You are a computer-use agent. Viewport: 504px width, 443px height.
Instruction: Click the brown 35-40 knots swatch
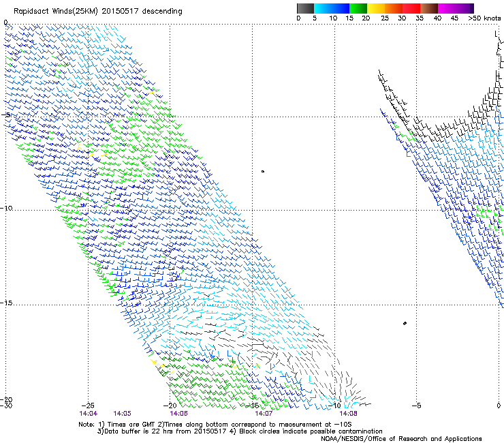(429, 8)
